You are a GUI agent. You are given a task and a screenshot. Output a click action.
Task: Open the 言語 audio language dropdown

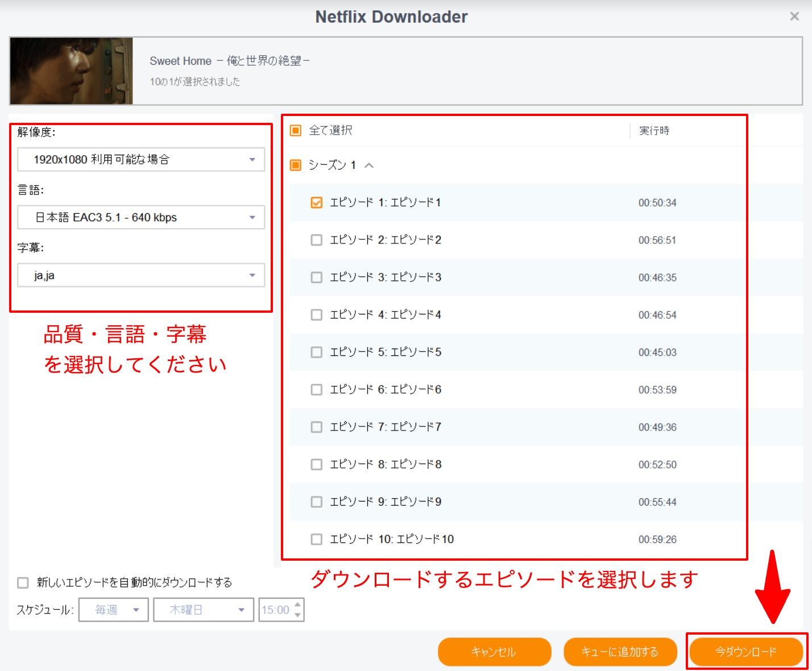[141, 217]
